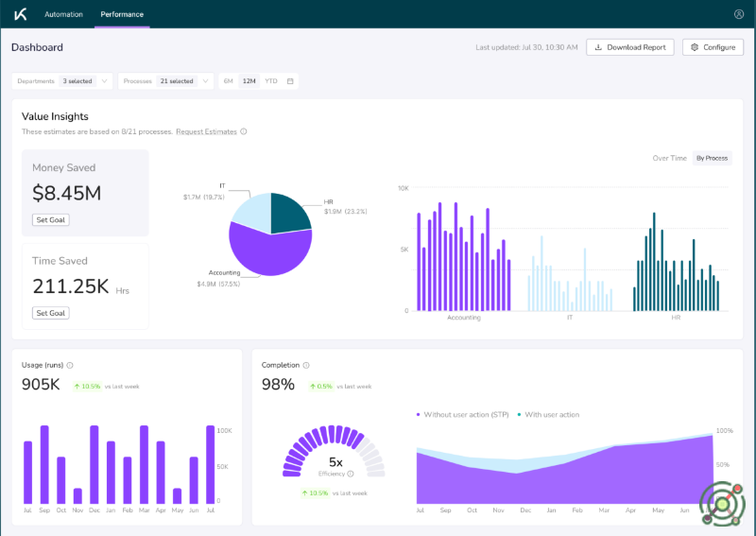The image size is (756, 536).
Task: Select the YTD time range
Action: [x=271, y=81]
